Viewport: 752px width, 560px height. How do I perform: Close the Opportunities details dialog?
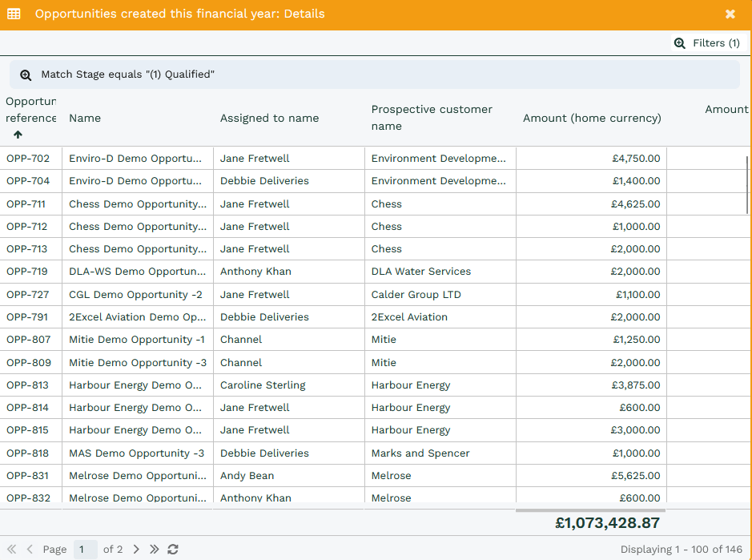[730, 14]
